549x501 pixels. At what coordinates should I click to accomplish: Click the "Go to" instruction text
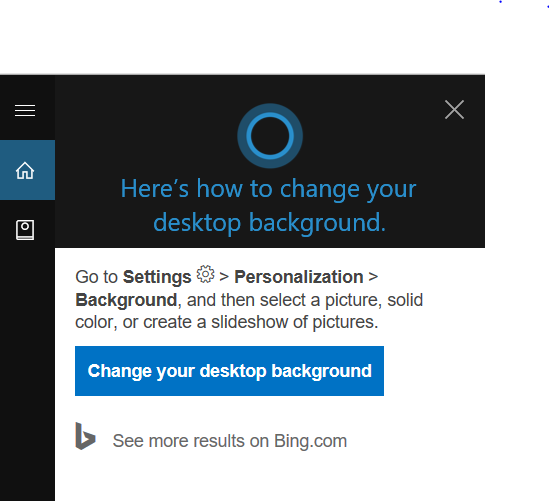(96, 277)
